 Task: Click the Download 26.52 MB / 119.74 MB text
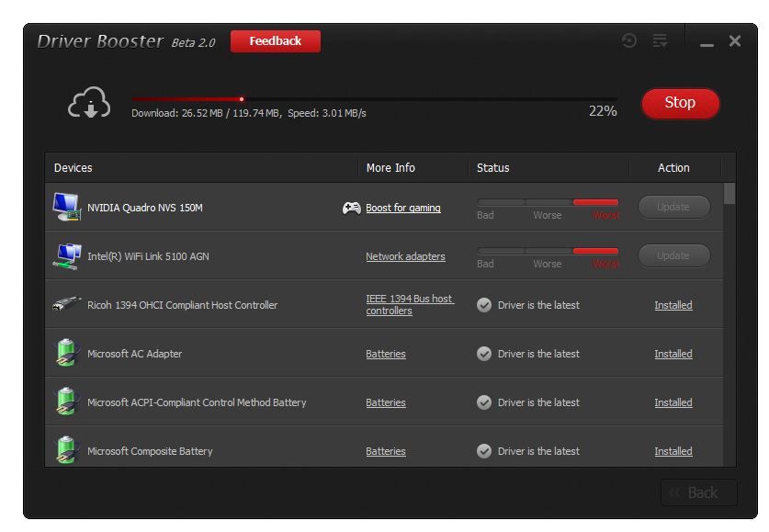tap(206, 113)
